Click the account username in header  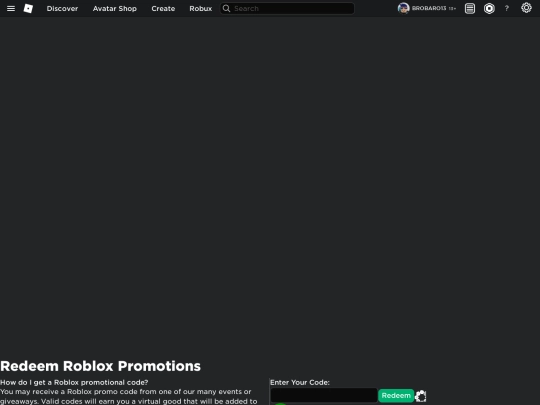click(429, 8)
